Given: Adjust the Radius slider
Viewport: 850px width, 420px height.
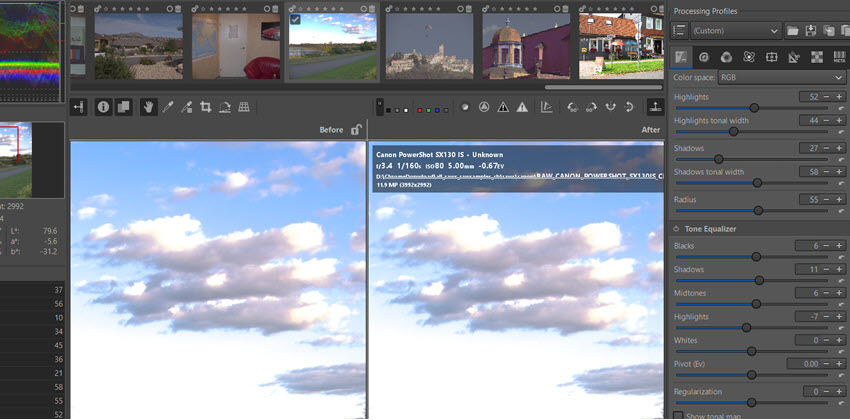Looking at the screenshot, I should coord(751,211).
